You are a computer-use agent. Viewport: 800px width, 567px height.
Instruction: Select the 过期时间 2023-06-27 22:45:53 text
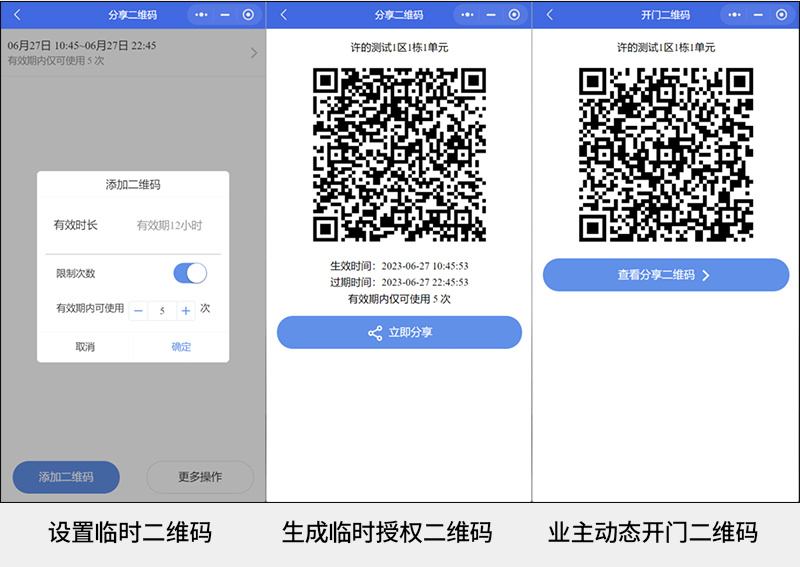pos(399,282)
